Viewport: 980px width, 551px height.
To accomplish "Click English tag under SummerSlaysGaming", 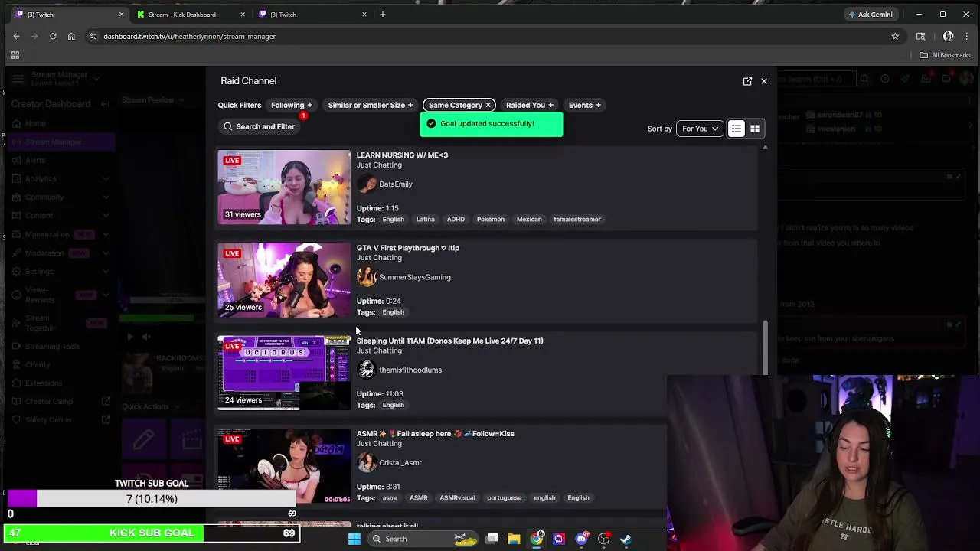I will pyautogui.click(x=393, y=312).
